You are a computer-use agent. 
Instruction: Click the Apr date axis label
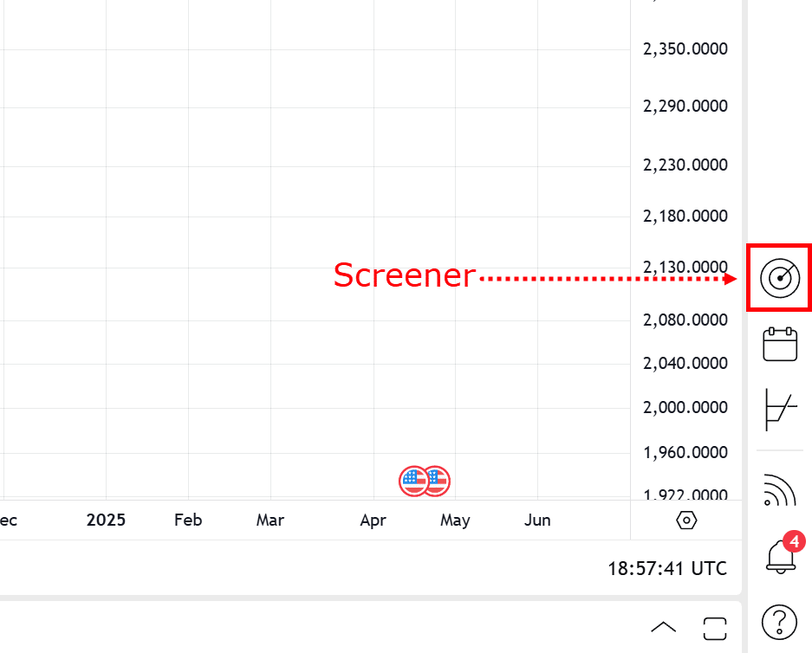coord(374,520)
